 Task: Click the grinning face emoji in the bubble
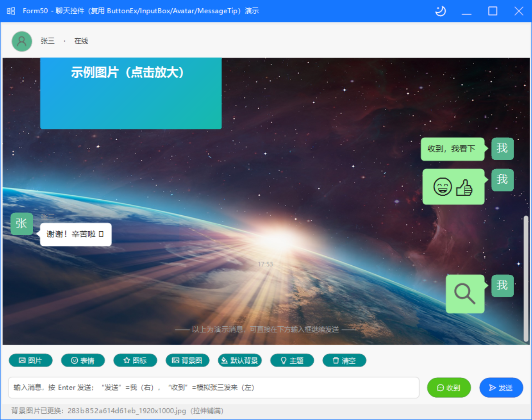point(442,187)
